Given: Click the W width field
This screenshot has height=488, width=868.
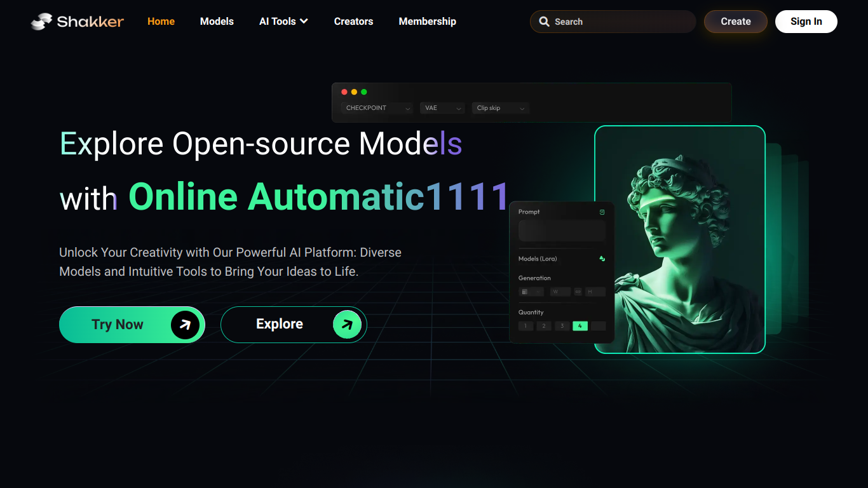Looking at the screenshot, I should (x=560, y=292).
